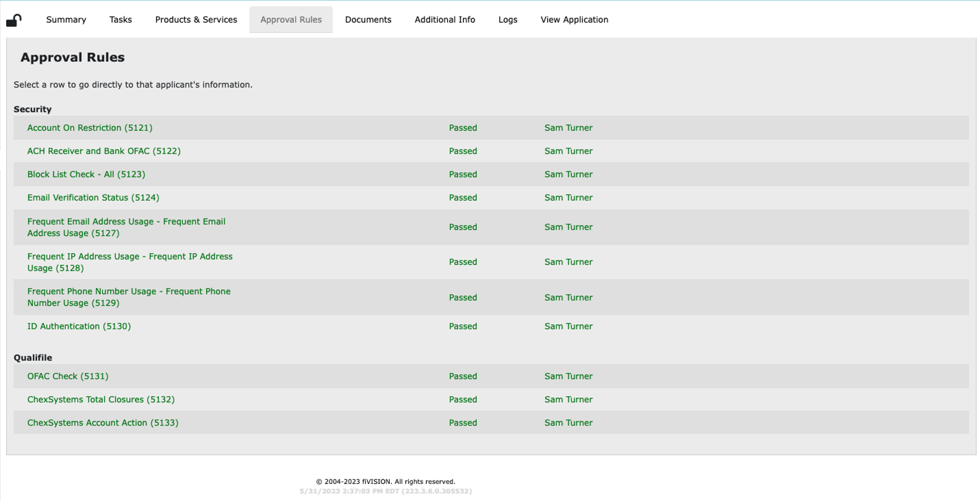980x501 pixels.
Task: Click Sam Turner in Email Verification Status row
Action: (x=569, y=198)
